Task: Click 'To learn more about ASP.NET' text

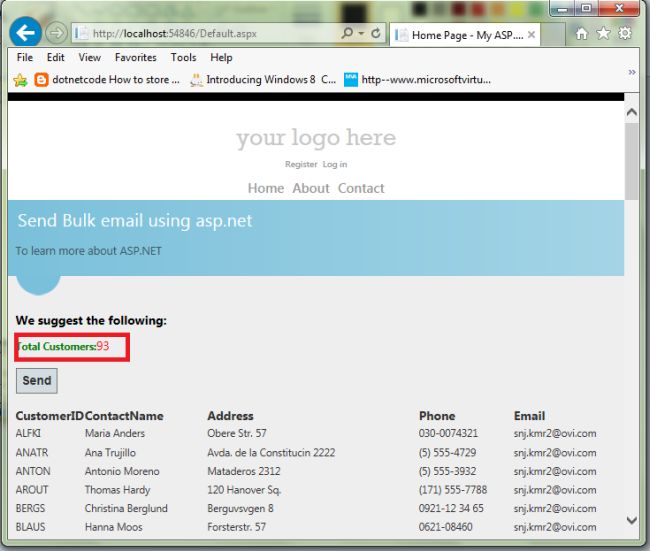Action: (89, 251)
